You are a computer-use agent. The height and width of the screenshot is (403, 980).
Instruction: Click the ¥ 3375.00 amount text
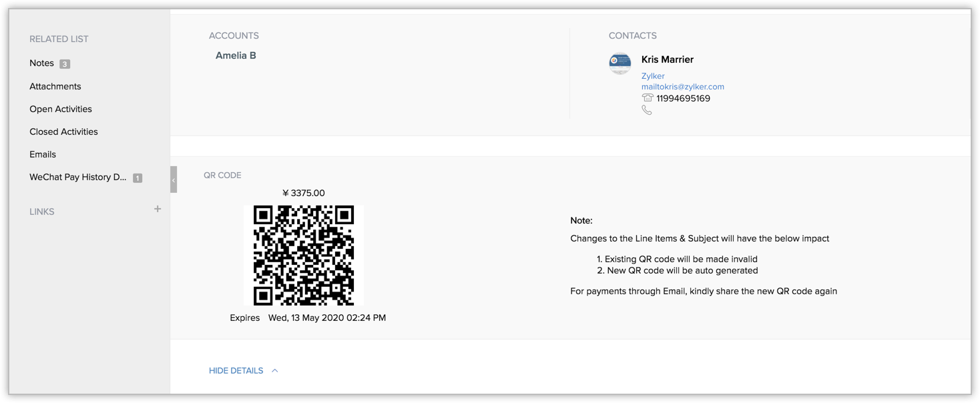(304, 193)
